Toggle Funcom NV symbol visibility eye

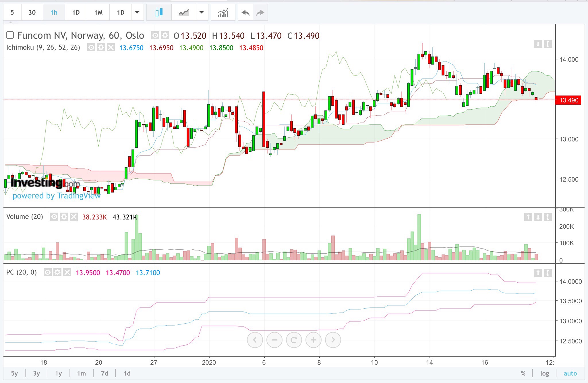(155, 36)
